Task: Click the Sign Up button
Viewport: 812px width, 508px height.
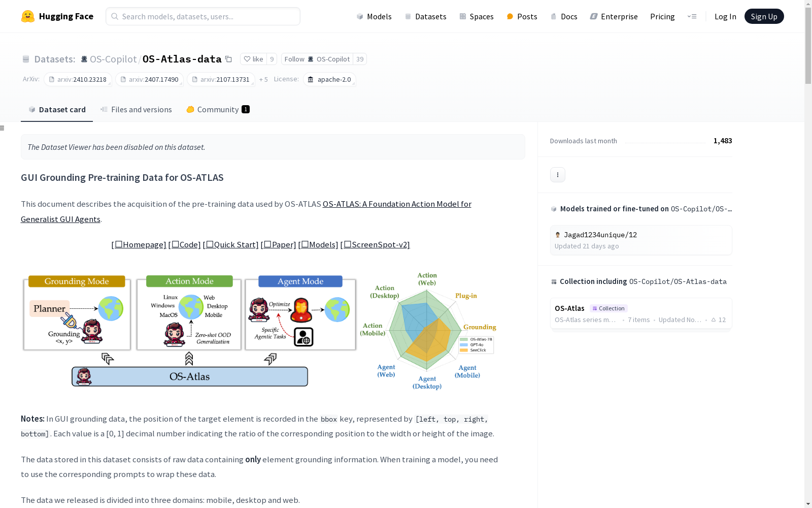Action: point(764,16)
